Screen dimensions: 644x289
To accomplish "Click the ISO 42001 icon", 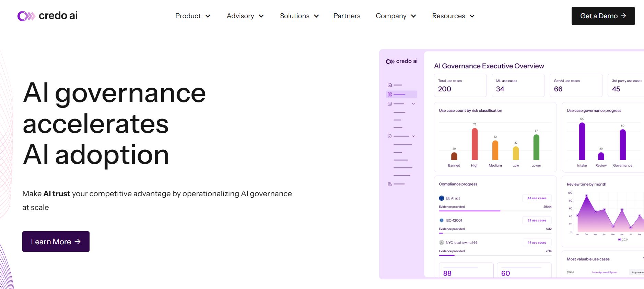I will point(442,220).
